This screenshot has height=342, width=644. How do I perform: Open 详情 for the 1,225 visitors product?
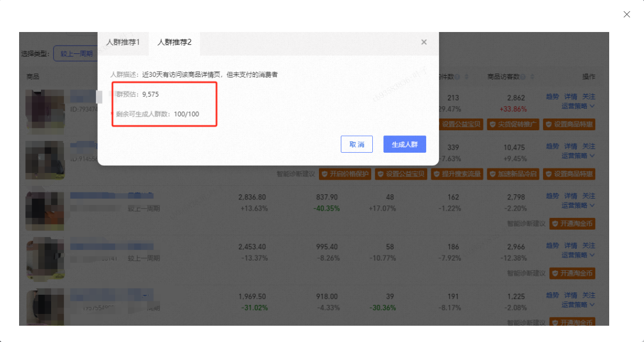pos(570,295)
